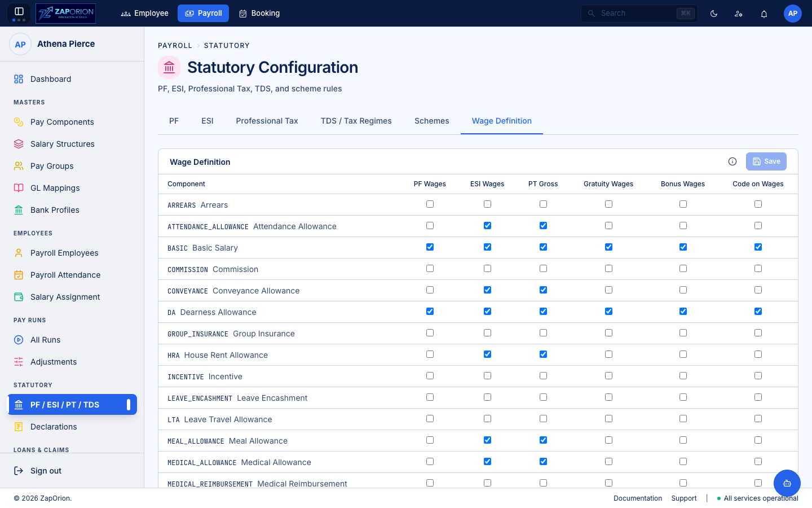Open Adjustments in sidebar
The width and height of the screenshot is (812, 508).
(x=72, y=362)
